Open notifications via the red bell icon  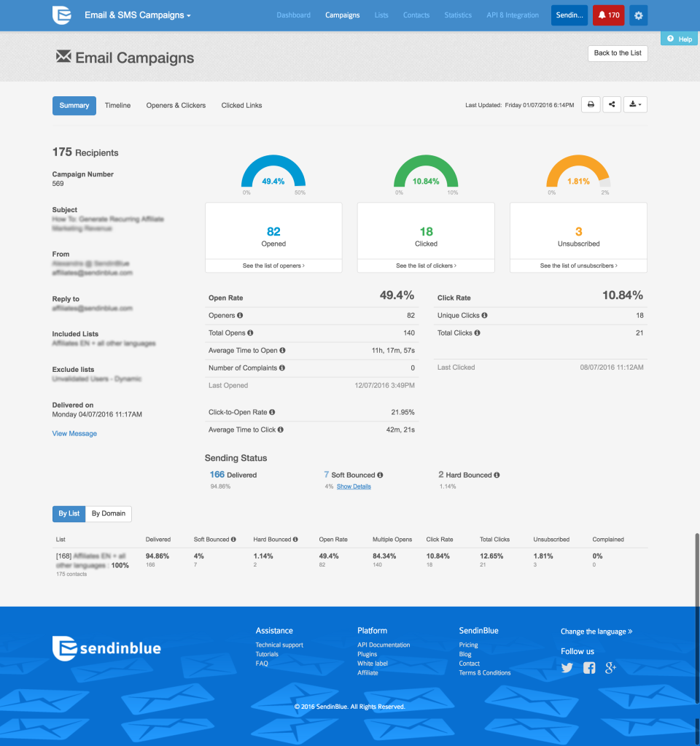pos(608,15)
